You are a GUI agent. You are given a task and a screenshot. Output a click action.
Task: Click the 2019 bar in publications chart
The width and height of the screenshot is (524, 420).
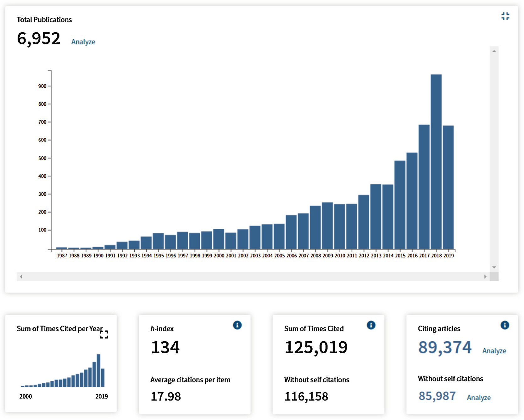[x=448, y=188]
